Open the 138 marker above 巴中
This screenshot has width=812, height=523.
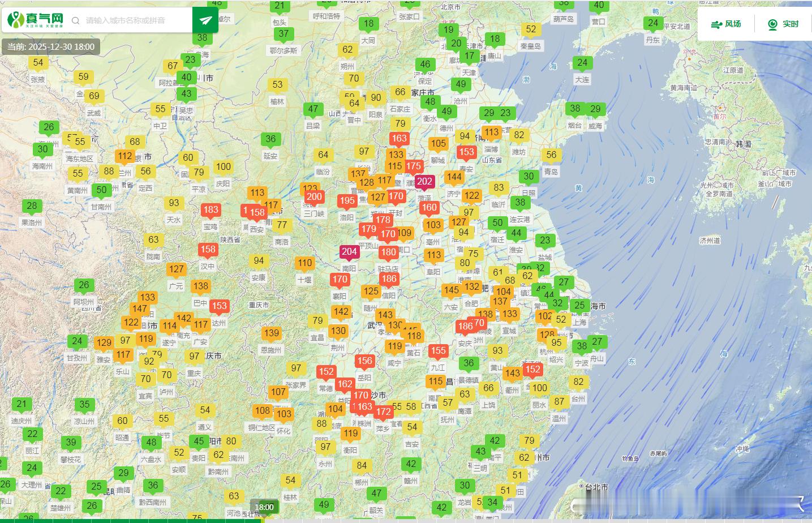(200, 286)
